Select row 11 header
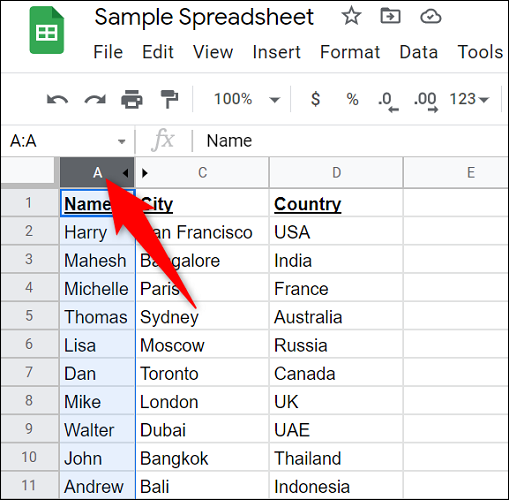509x500 pixels. [29, 485]
